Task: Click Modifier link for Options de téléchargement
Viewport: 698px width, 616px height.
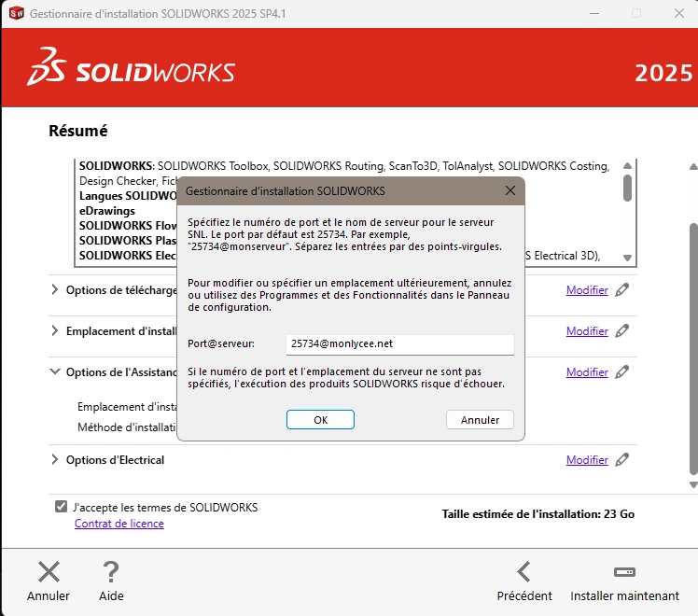Action: tap(587, 289)
